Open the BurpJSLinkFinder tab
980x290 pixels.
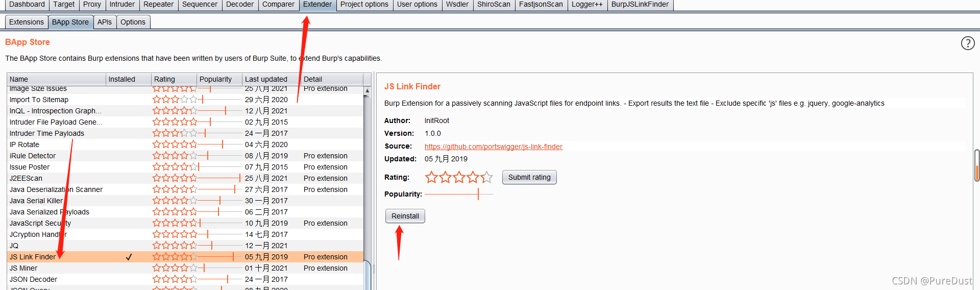click(x=640, y=5)
